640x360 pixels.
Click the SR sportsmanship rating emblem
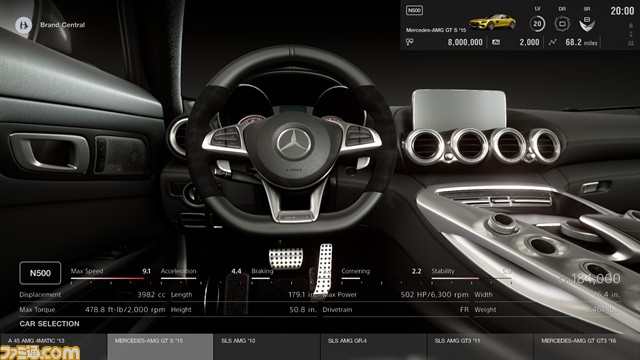click(587, 24)
